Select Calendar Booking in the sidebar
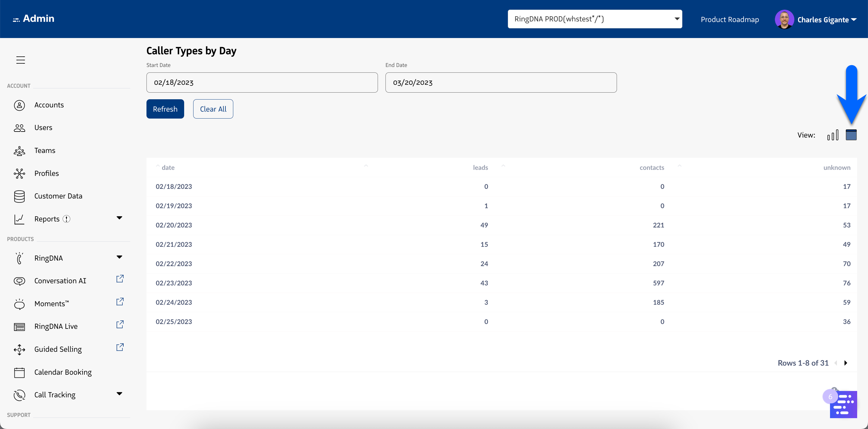The height and width of the screenshot is (429, 868). click(x=63, y=372)
